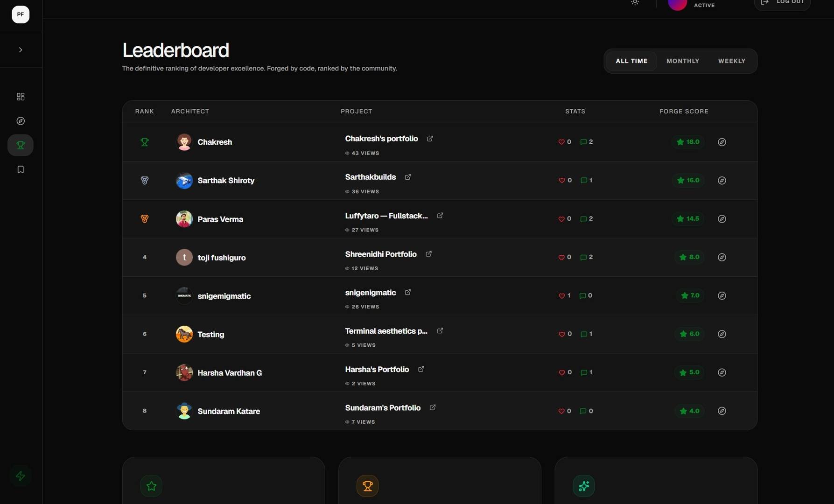834x504 pixels.
Task: Open external link for Chakresh's portfolio
Action: coord(430,139)
